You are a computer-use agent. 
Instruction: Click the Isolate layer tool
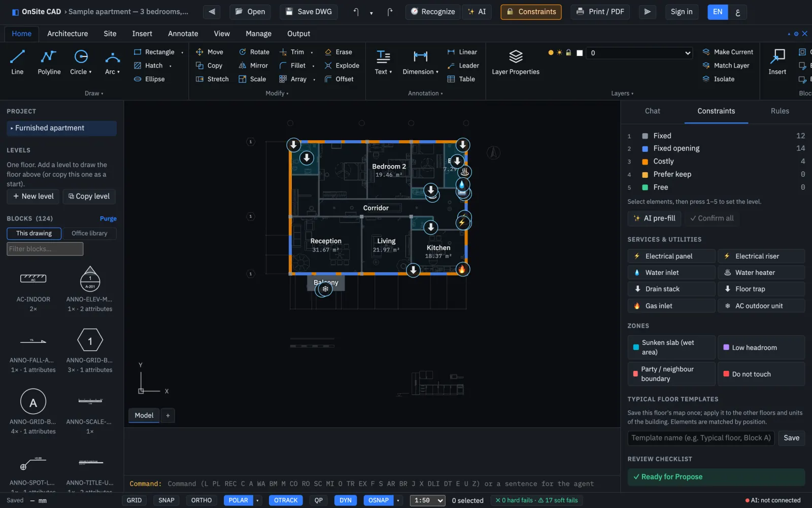tap(719, 79)
